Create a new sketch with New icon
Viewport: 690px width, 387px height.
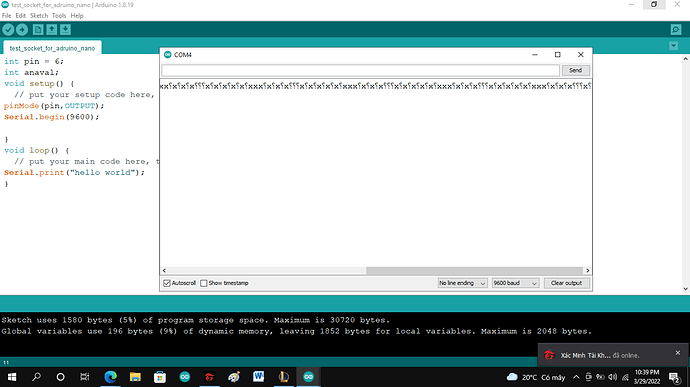coord(38,29)
